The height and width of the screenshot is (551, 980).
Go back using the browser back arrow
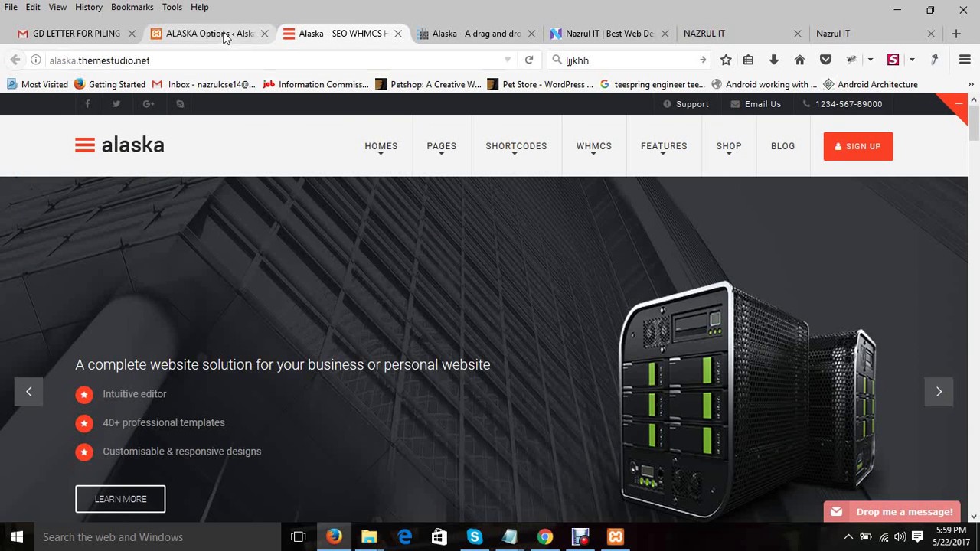tap(15, 60)
